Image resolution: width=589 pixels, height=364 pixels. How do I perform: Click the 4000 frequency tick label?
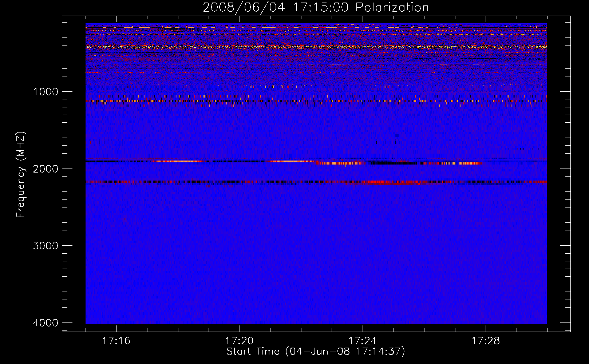tap(46, 323)
